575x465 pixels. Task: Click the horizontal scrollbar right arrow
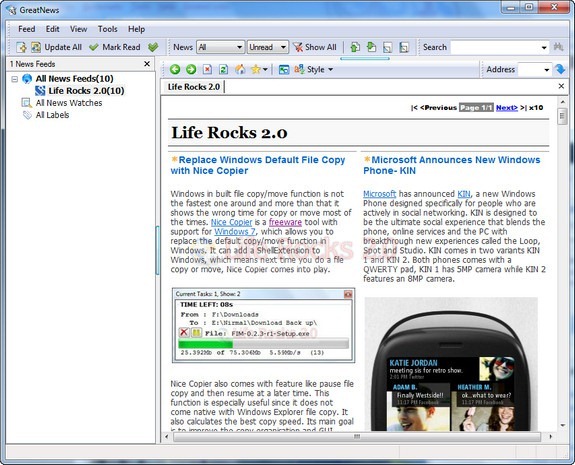(x=550, y=436)
